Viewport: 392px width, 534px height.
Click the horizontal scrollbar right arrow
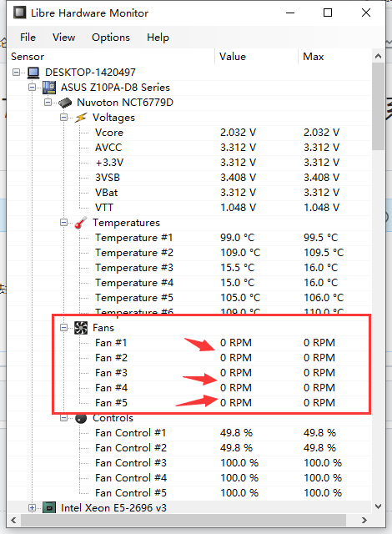(x=364, y=520)
